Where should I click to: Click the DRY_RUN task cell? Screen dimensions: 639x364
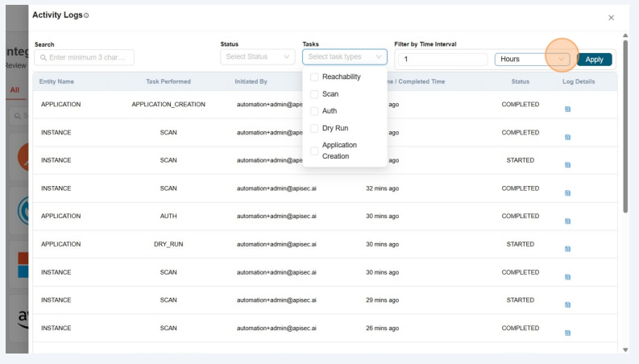coord(168,244)
